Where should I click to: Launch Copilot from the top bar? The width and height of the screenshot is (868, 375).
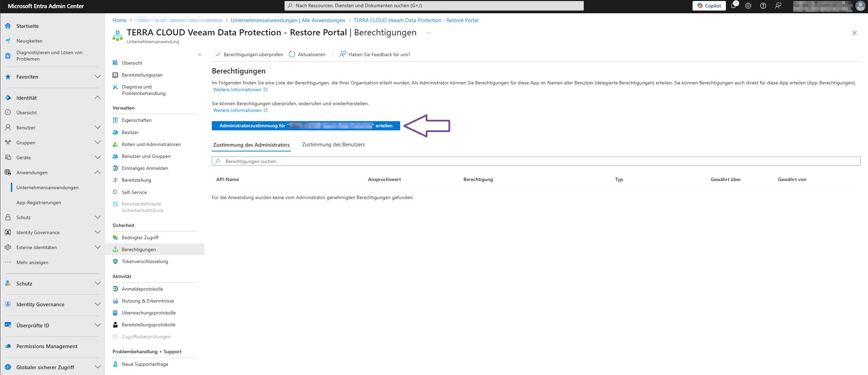coord(709,6)
